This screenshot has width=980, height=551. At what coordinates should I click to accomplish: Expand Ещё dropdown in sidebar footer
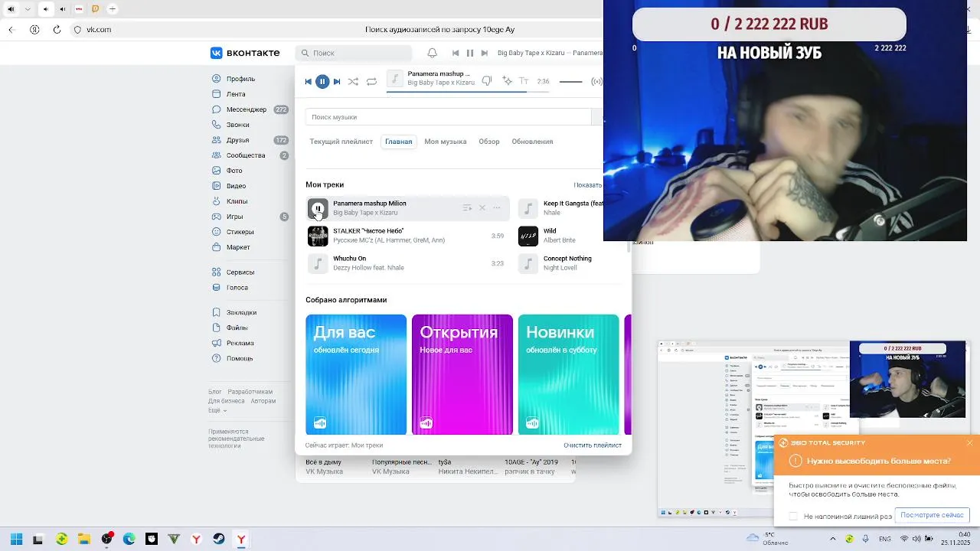click(216, 410)
